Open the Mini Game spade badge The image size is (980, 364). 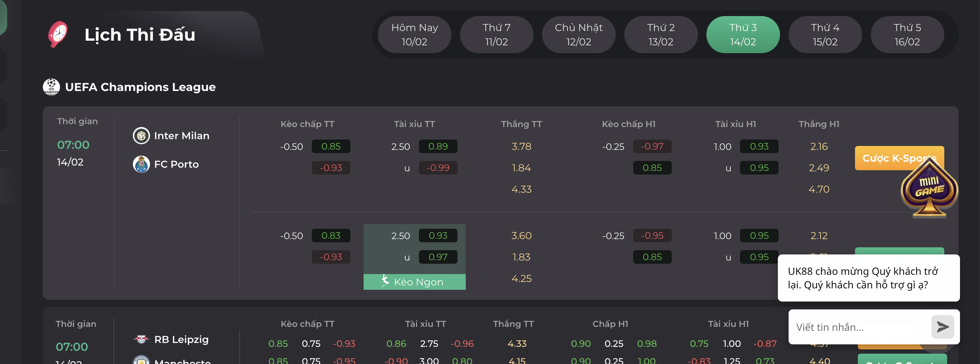[929, 187]
